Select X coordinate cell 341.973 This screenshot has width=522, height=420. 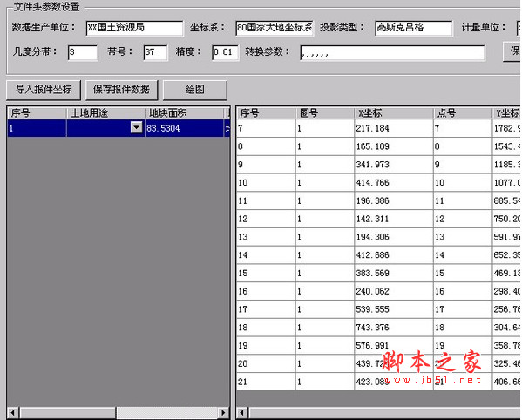394,165
